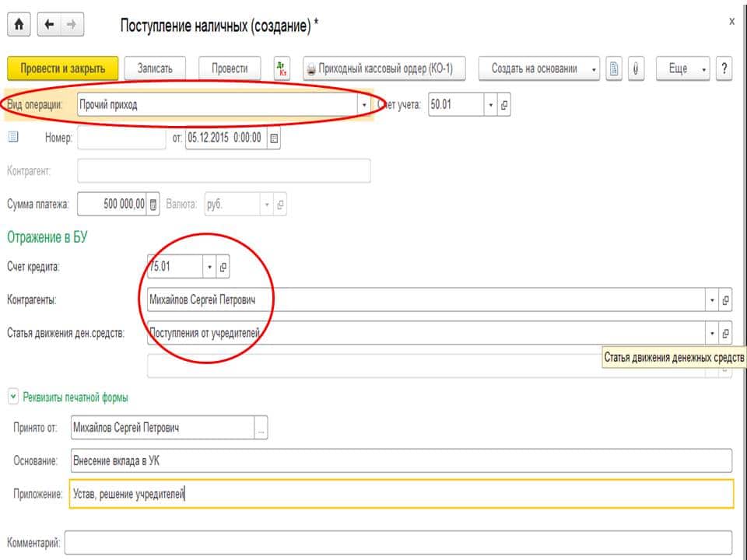Collapse Реквизиты печатной формы section toggle
Viewport: 747px width, 560px height.
tap(13, 396)
